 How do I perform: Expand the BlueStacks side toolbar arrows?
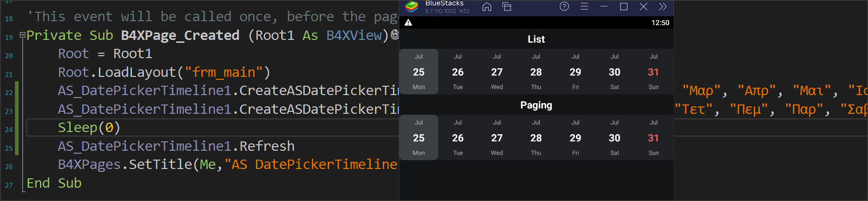tap(663, 6)
